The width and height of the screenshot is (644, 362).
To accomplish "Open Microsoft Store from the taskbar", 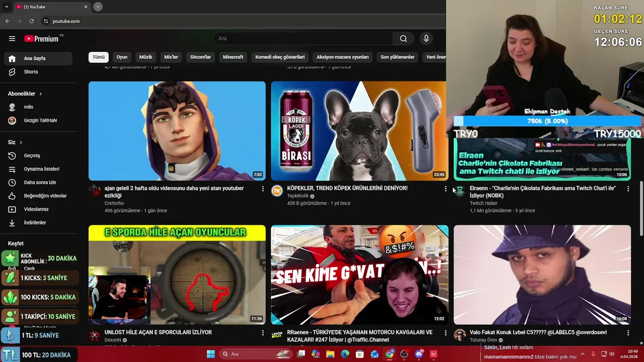I will coord(360,354).
